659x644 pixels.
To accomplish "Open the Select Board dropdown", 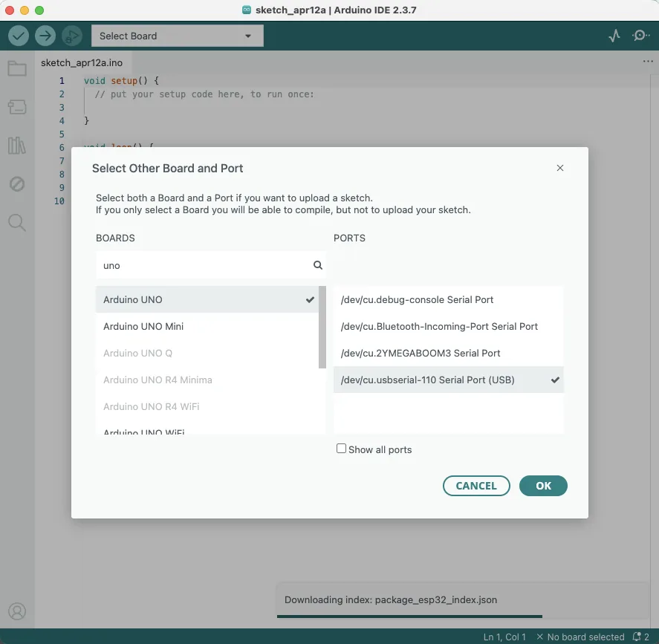I will point(178,36).
